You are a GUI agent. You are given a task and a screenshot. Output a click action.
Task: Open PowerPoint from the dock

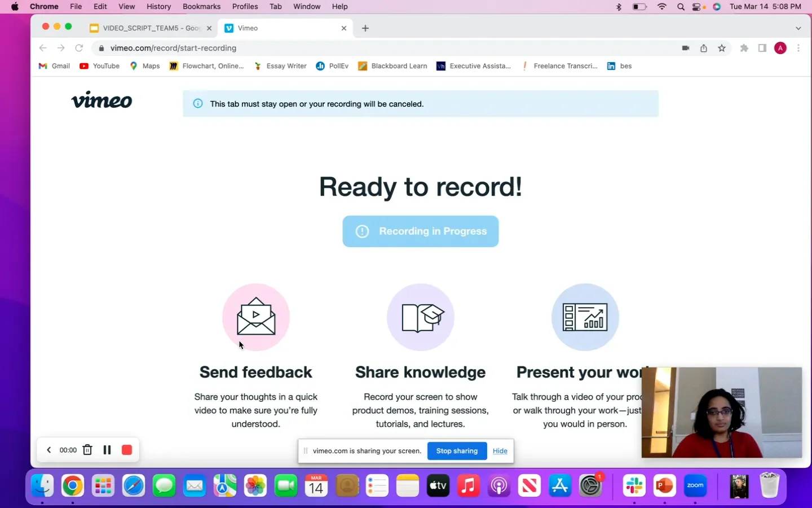[x=665, y=485]
